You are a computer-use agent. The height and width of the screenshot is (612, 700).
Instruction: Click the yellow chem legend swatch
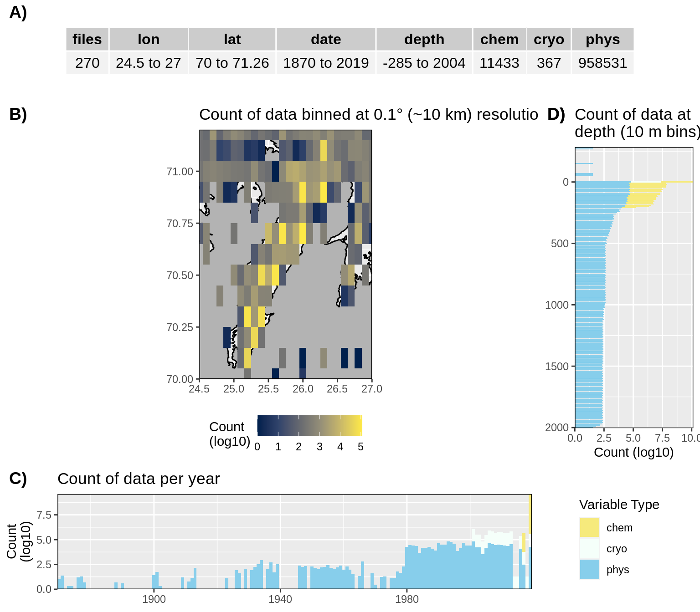tap(589, 527)
